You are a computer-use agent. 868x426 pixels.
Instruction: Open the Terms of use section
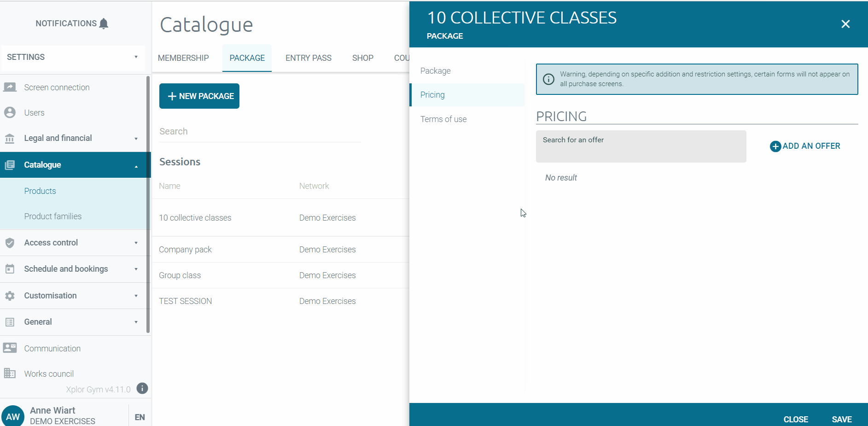click(x=443, y=119)
